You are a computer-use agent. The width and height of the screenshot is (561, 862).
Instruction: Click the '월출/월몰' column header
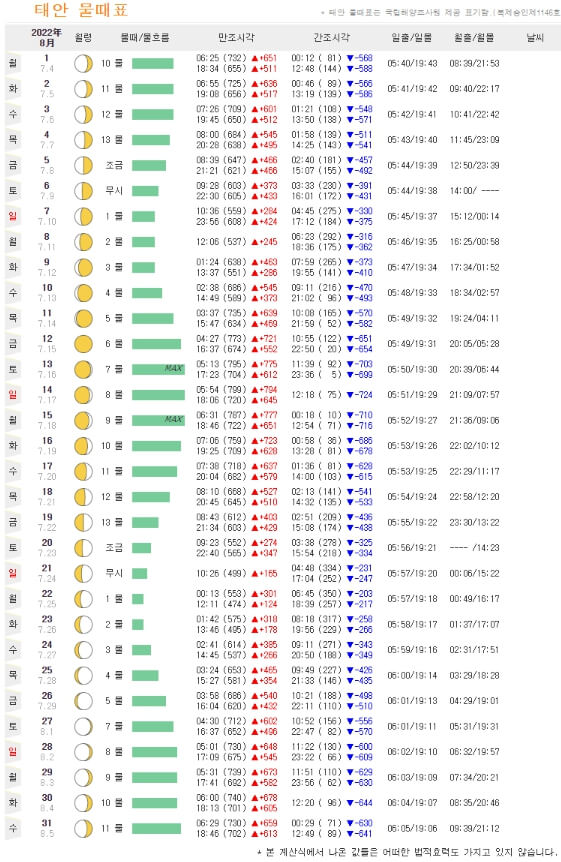pos(474,37)
